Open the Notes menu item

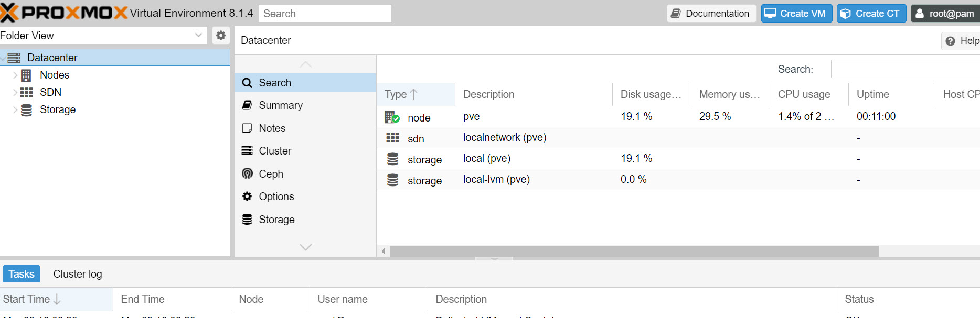pos(305,128)
